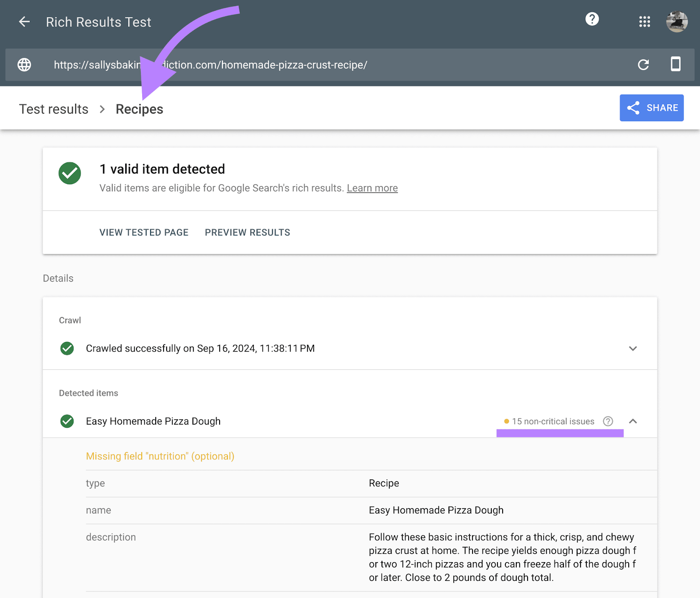Viewport: 700px width, 598px height.
Task: Click the globe icon in URL bar
Action: 24,65
